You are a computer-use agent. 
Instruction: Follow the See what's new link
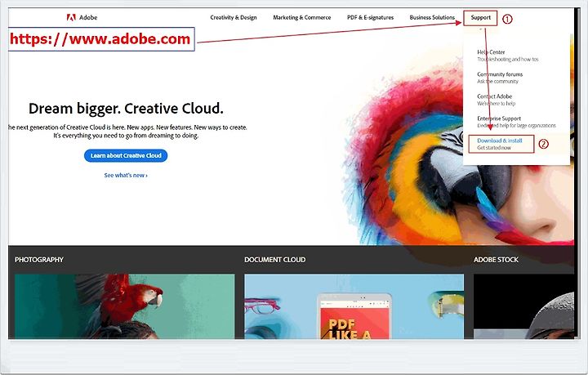pos(126,175)
